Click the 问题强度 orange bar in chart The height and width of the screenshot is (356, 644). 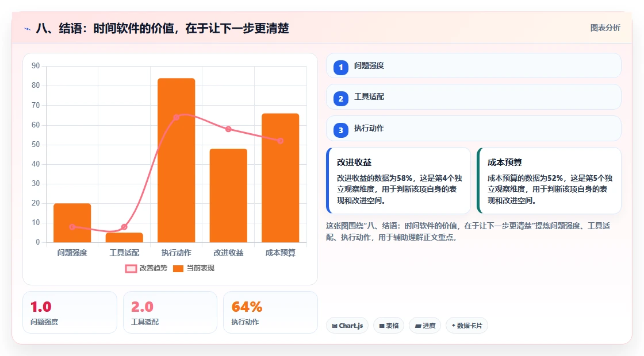tap(72, 223)
